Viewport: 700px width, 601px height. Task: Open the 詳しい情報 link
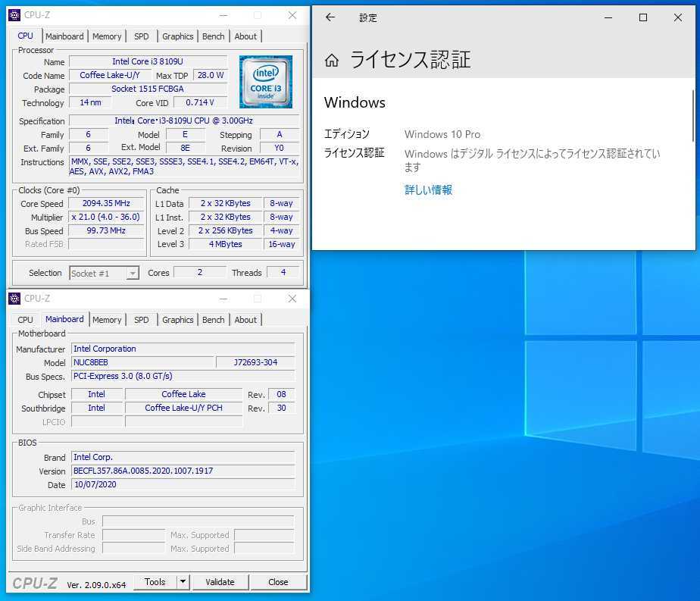(x=428, y=189)
